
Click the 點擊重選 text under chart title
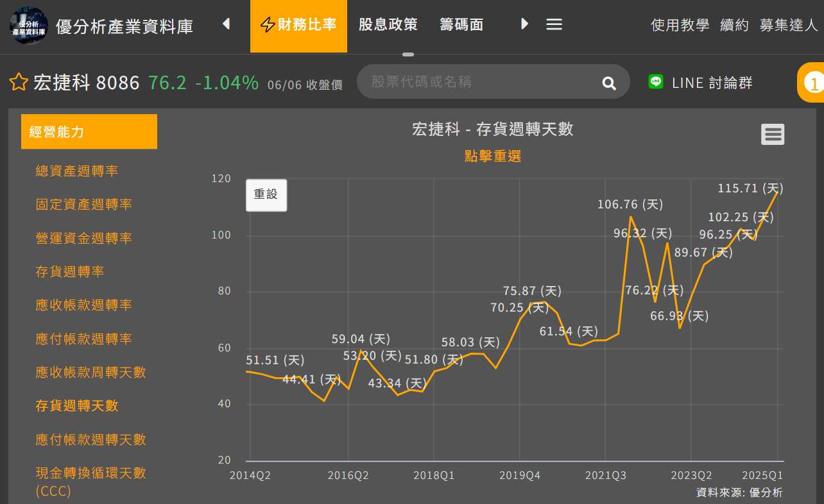coord(493,156)
